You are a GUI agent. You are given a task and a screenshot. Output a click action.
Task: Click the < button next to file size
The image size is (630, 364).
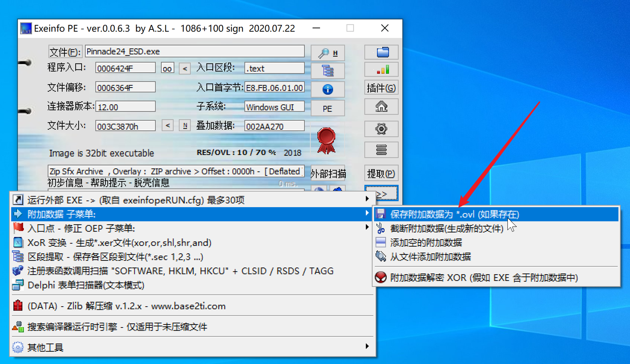[x=168, y=125]
